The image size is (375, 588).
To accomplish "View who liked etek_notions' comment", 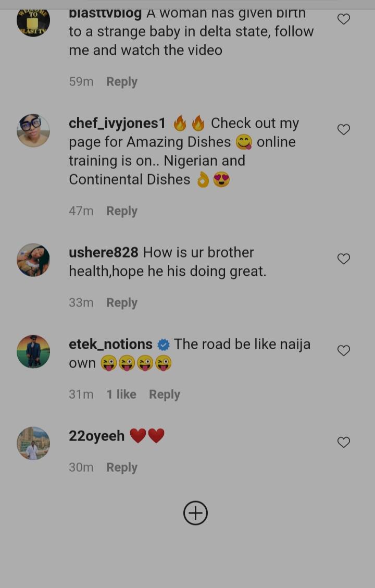I will [x=121, y=395].
